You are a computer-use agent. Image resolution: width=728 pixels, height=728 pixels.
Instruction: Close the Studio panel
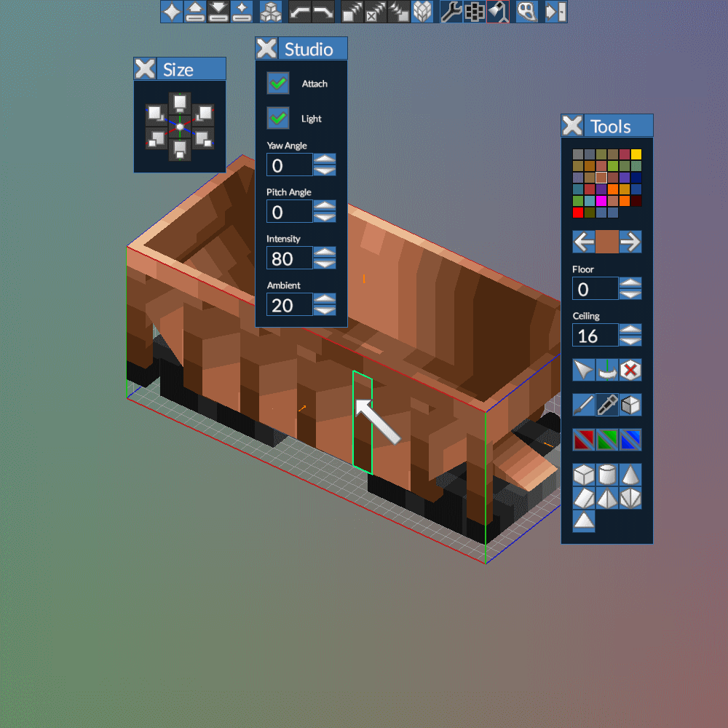pyautogui.click(x=266, y=48)
